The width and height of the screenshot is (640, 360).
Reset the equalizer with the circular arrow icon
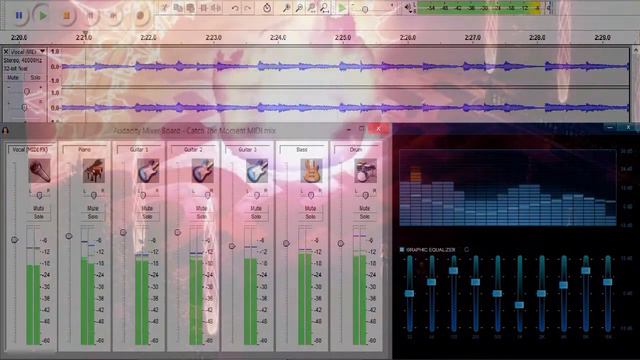466,249
